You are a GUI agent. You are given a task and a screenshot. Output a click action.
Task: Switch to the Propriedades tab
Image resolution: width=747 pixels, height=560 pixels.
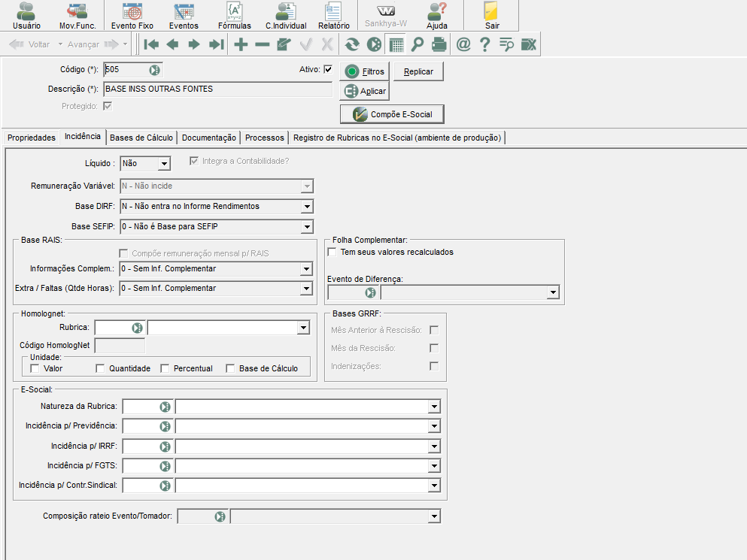(32, 138)
